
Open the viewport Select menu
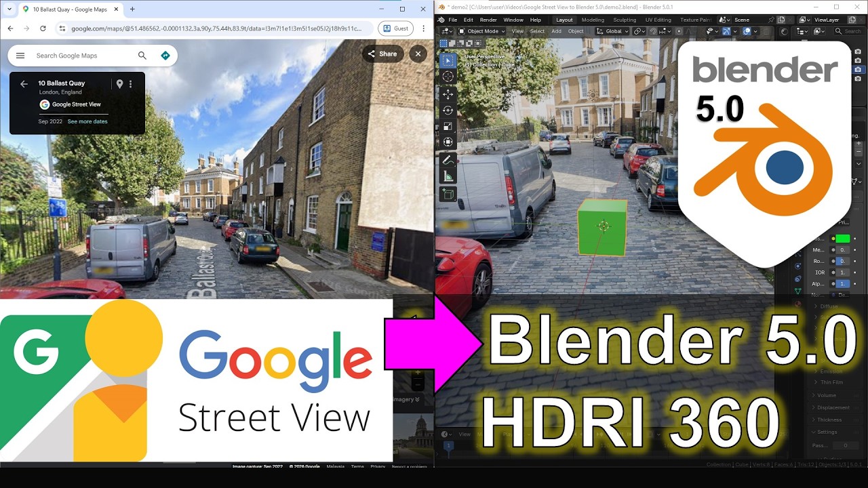[537, 31]
